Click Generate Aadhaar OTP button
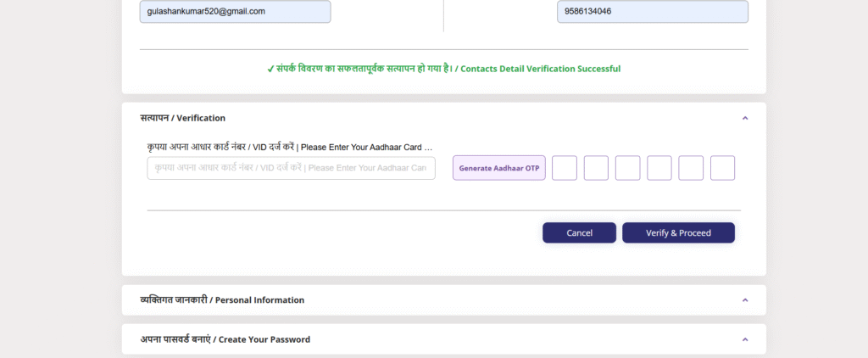Image resolution: width=868 pixels, height=358 pixels. pos(499,168)
